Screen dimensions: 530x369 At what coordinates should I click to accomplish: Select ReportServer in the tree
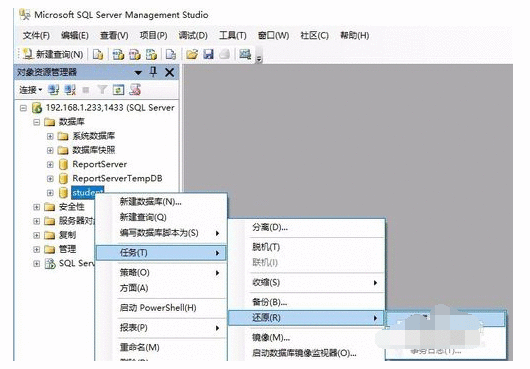pos(100,164)
